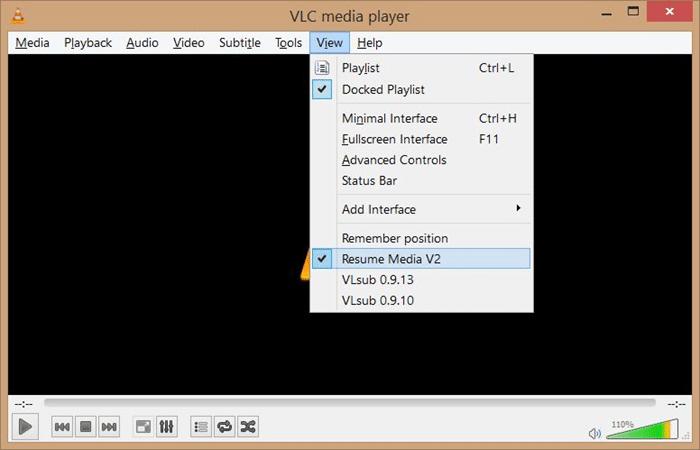Open the Media menu
The width and height of the screenshot is (700, 450).
pos(32,43)
